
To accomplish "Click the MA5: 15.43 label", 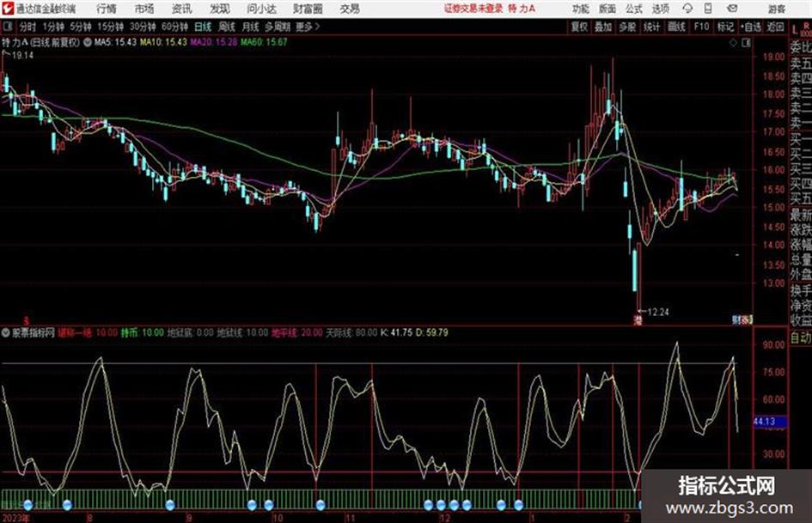I will pos(115,42).
